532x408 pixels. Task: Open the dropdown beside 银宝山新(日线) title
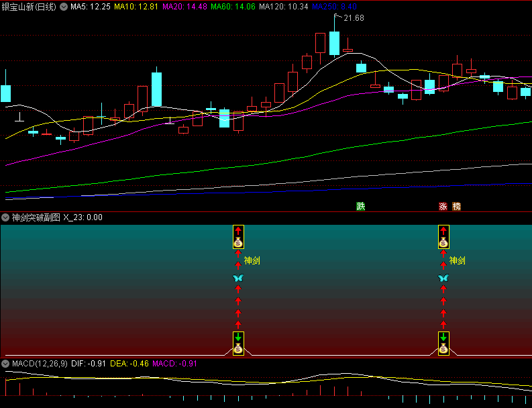pos(64,7)
